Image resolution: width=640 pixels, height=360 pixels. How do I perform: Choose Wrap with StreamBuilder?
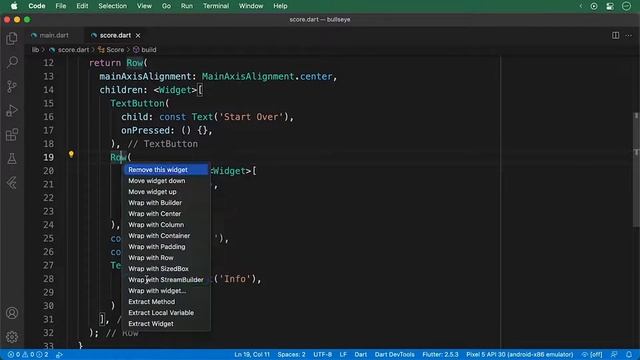coord(167,280)
